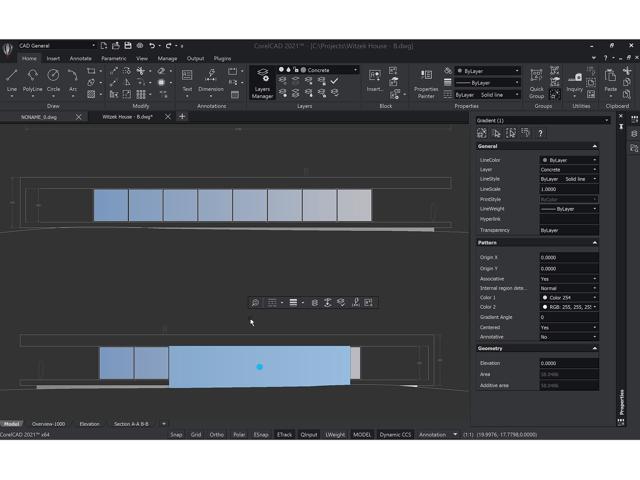Click the Annotation button in status bar

pos(432,435)
